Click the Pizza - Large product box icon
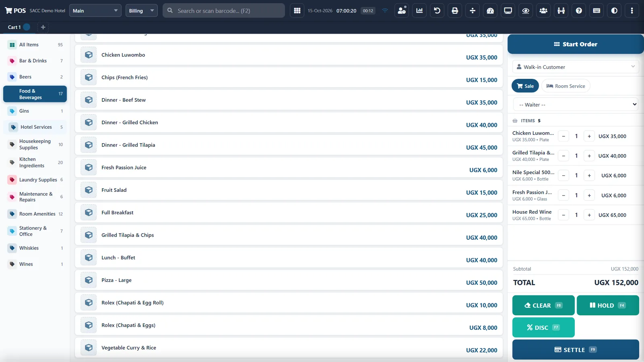This screenshot has width=644, height=362. 89,280
